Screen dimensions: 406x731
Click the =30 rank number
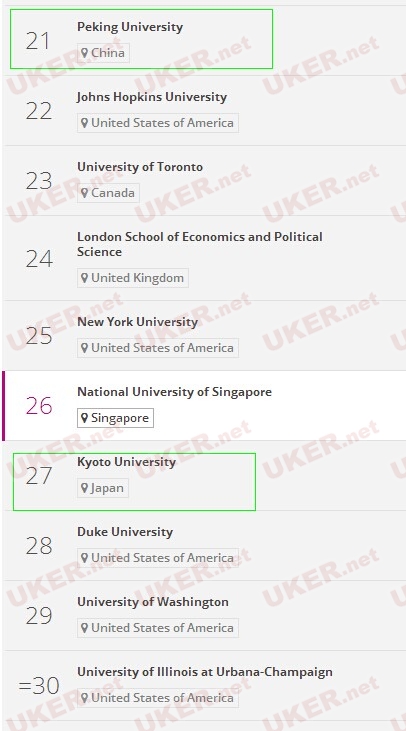39,686
